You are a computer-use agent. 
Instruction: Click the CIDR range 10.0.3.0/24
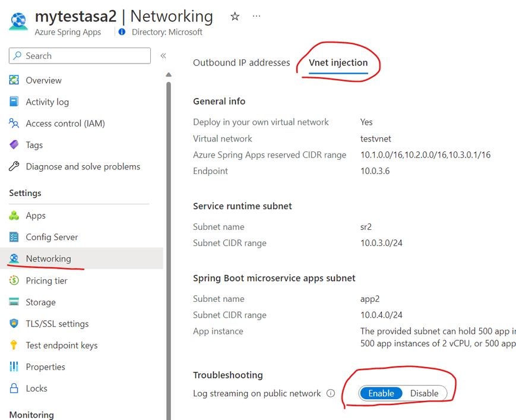click(x=381, y=243)
